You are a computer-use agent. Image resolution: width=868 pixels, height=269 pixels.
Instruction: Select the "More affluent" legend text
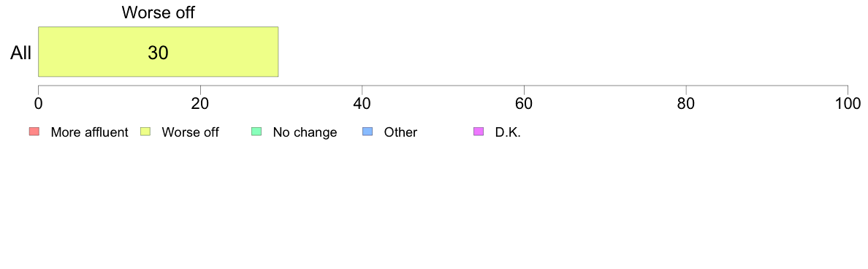click(89, 132)
